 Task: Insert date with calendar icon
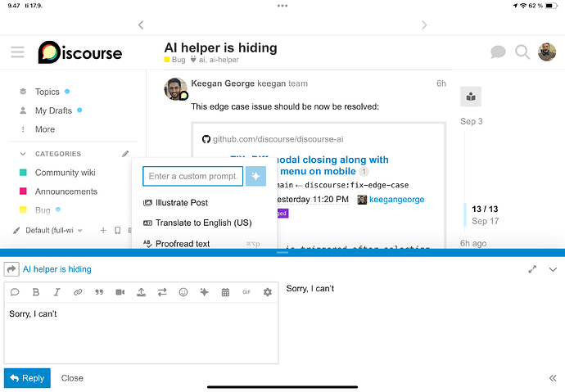tap(225, 292)
